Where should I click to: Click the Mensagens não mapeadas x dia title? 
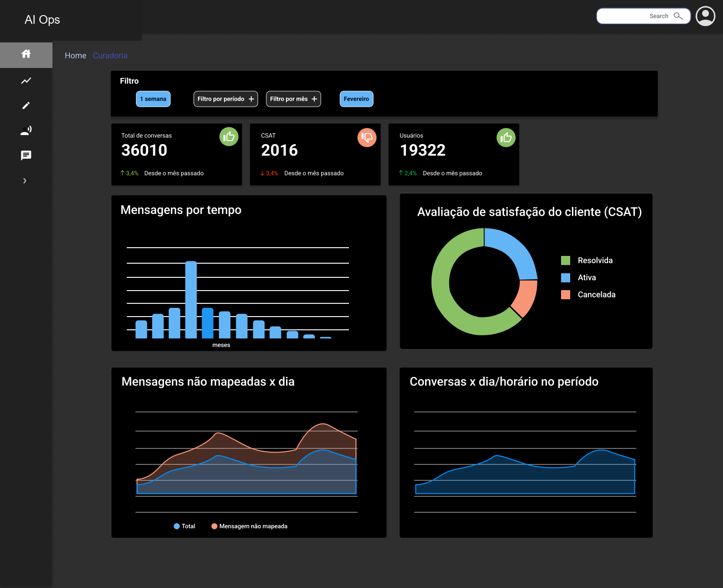pyautogui.click(x=208, y=382)
